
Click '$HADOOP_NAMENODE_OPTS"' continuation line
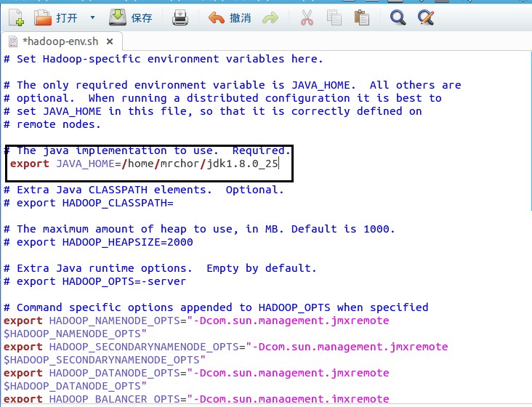click(75, 334)
